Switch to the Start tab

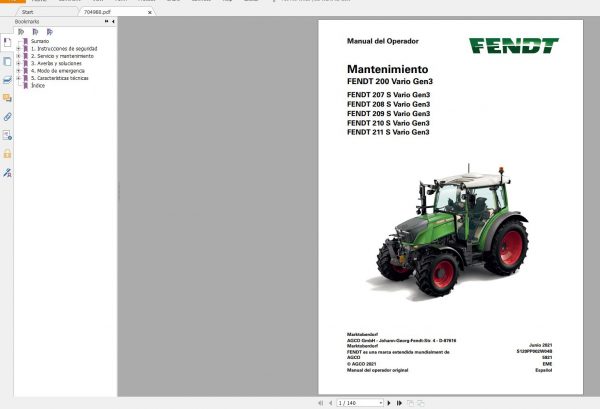[28, 12]
